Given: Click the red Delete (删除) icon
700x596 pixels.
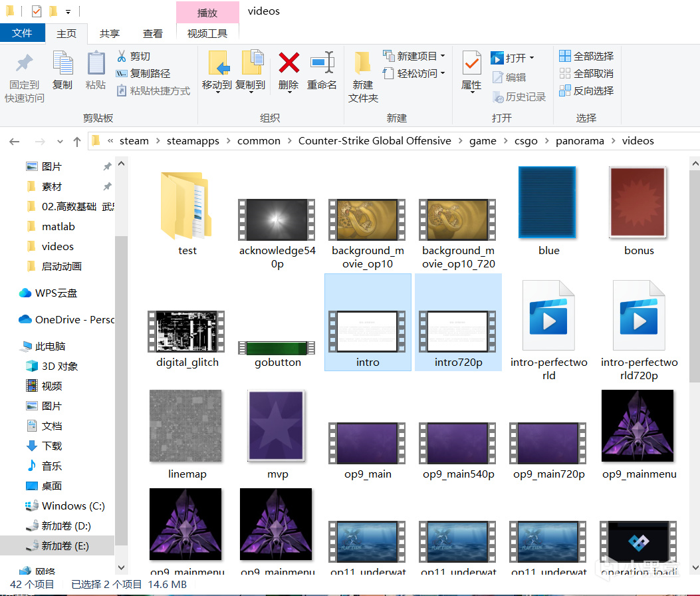Looking at the screenshot, I should point(289,63).
